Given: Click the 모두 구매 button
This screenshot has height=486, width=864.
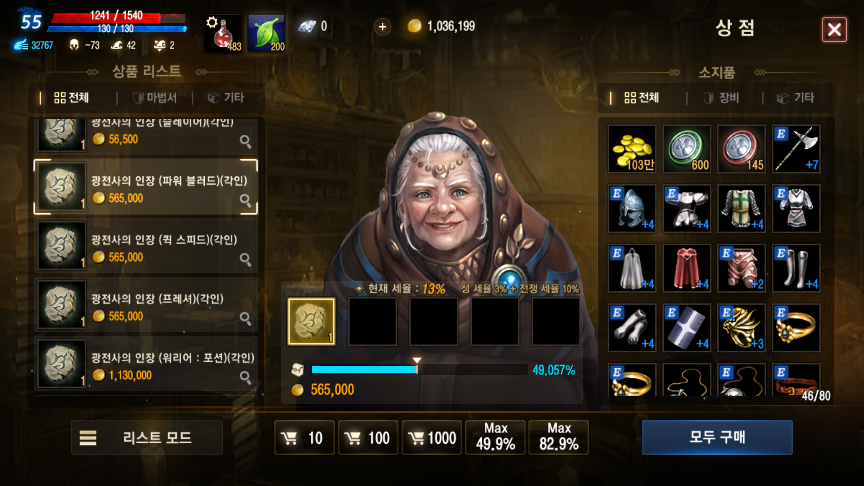Looking at the screenshot, I should [x=717, y=438].
